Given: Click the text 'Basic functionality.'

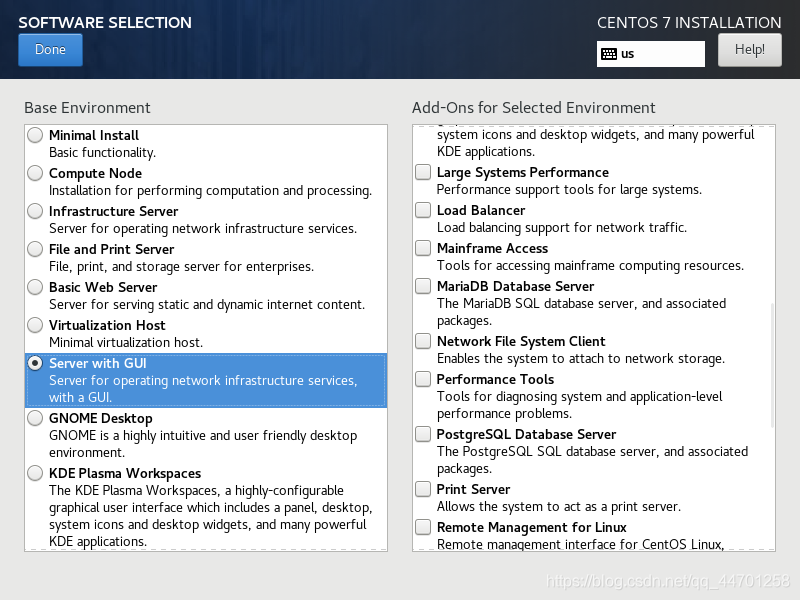Looking at the screenshot, I should click(x=103, y=153).
